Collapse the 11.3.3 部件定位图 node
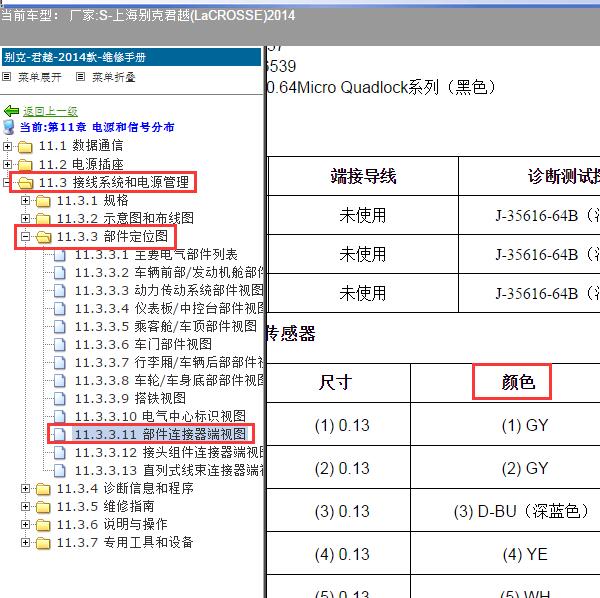The image size is (600, 598). pos(25,237)
